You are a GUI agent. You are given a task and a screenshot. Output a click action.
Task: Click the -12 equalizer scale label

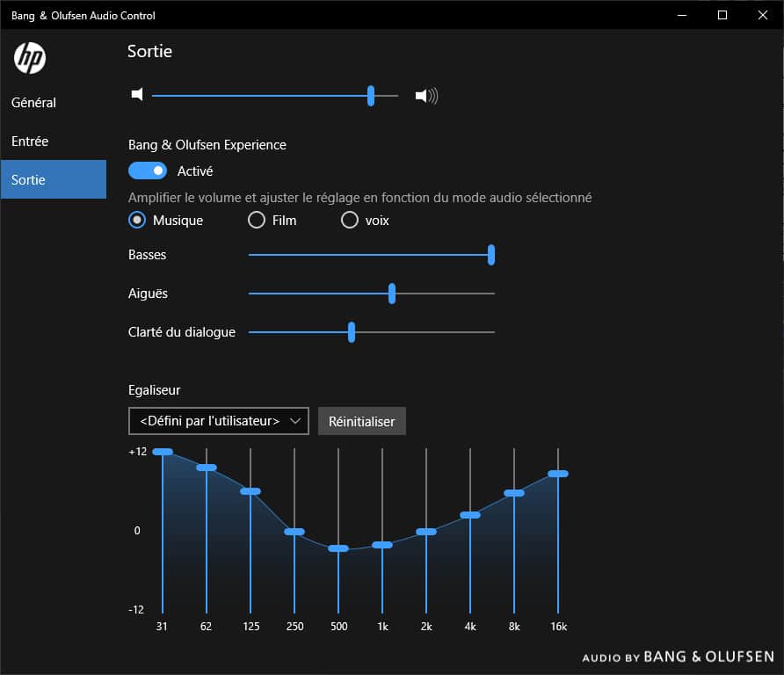pos(136,610)
